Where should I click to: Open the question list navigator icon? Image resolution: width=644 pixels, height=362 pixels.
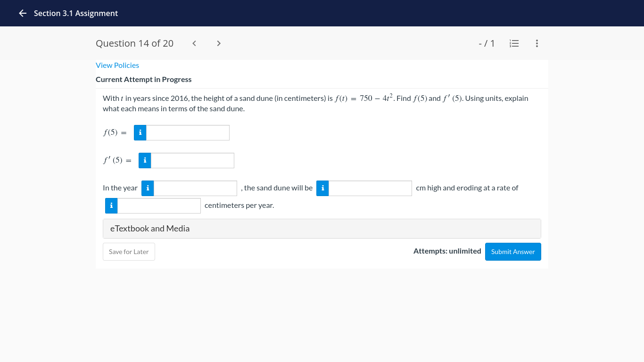[514, 43]
